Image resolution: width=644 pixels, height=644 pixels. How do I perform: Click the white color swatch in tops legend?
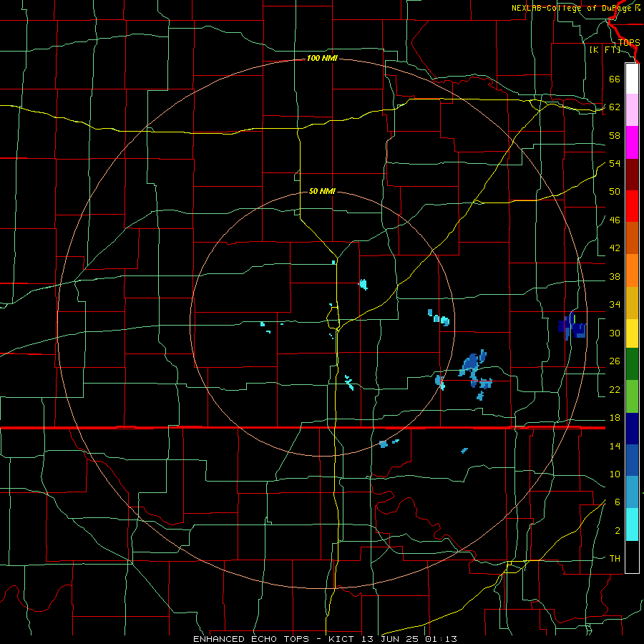[x=632, y=79]
